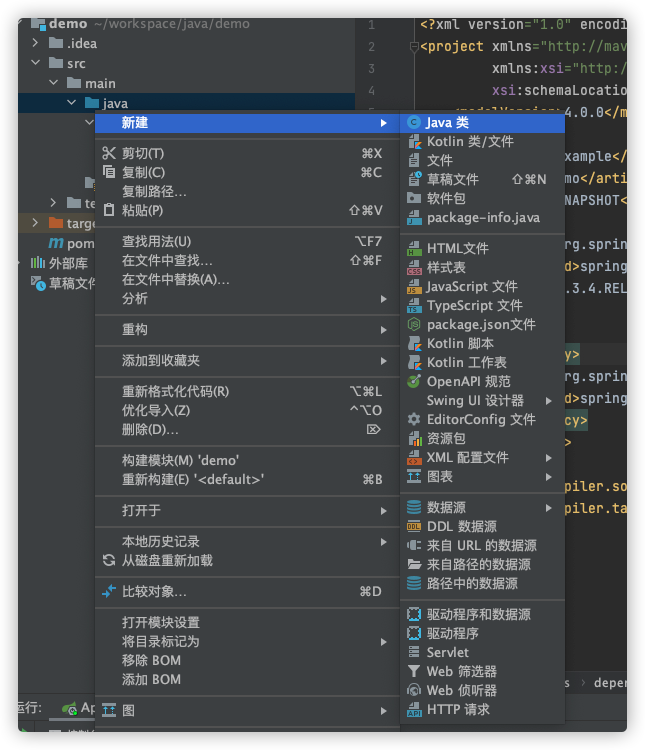
Task: Click the OpenAPI 规范 green icon
Action: click(414, 381)
